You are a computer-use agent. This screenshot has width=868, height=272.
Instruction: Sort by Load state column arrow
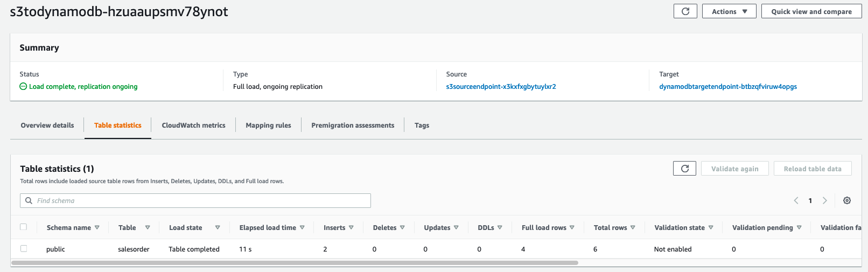pyautogui.click(x=218, y=227)
